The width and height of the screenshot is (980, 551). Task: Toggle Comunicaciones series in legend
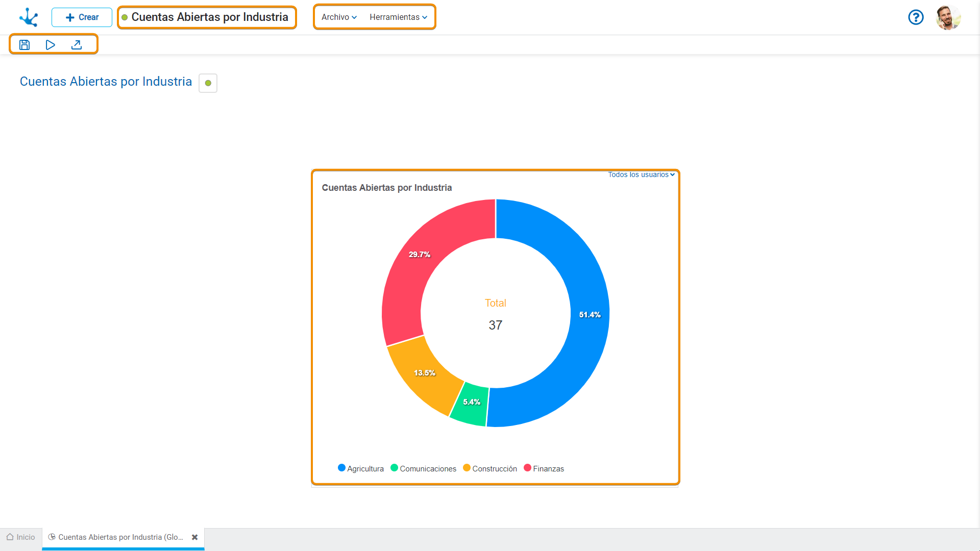click(423, 468)
